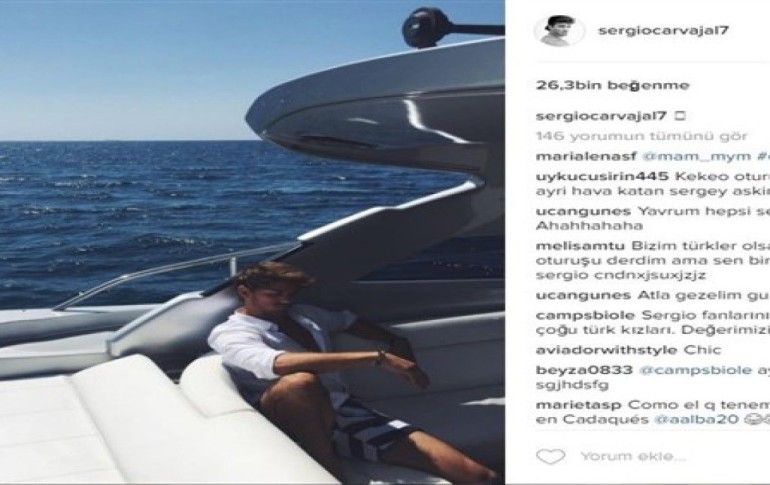
Task: Open aviadorwithstyle commenter profile
Action: [x=606, y=350]
